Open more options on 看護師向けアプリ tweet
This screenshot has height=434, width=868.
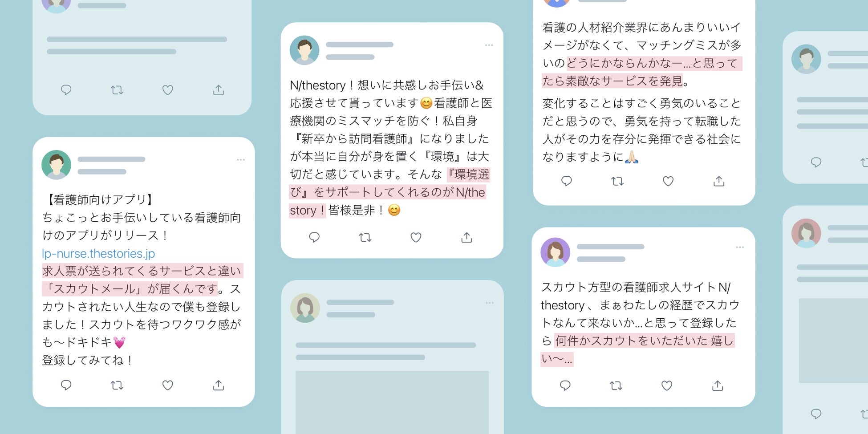tap(241, 160)
